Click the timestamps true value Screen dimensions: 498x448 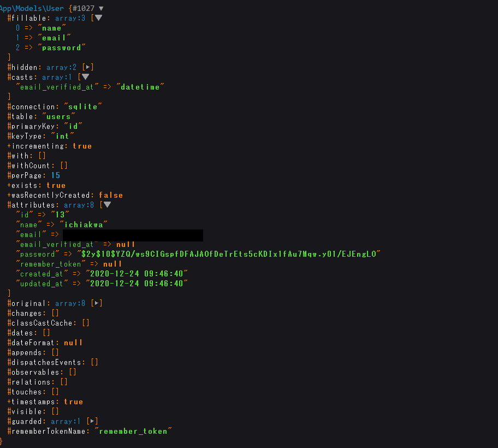point(73,402)
